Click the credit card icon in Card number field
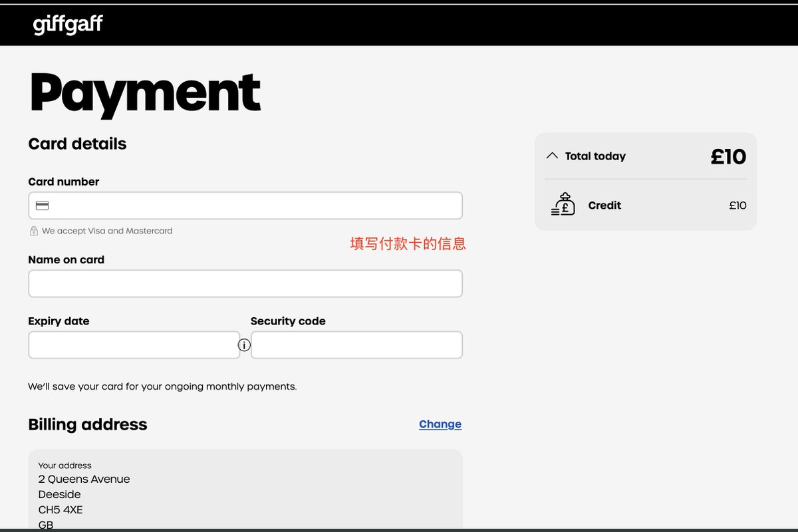Image resolution: width=798 pixels, height=532 pixels. 42,205
